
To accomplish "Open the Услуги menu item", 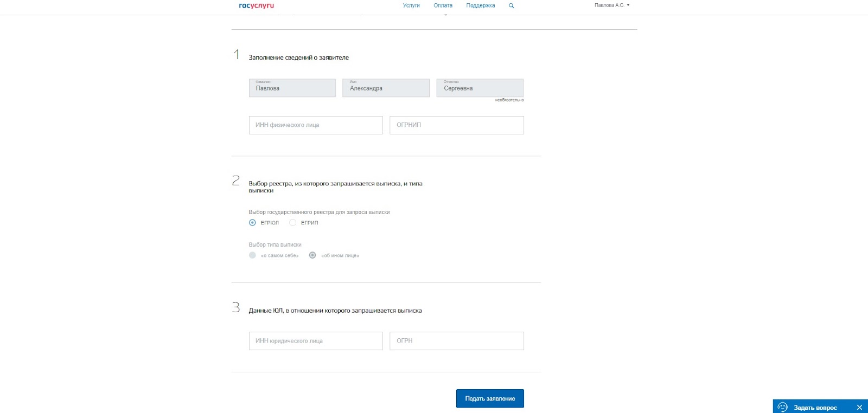I will click(x=411, y=5).
